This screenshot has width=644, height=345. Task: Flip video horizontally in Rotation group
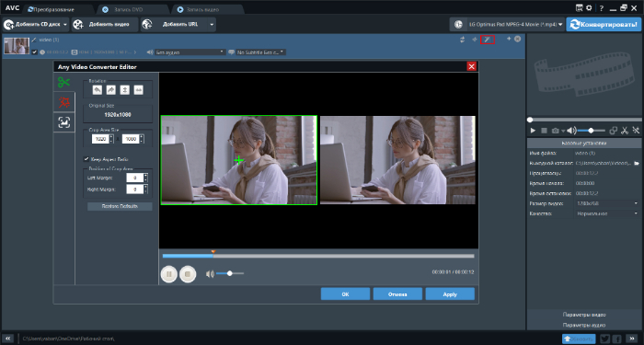click(x=138, y=89)
